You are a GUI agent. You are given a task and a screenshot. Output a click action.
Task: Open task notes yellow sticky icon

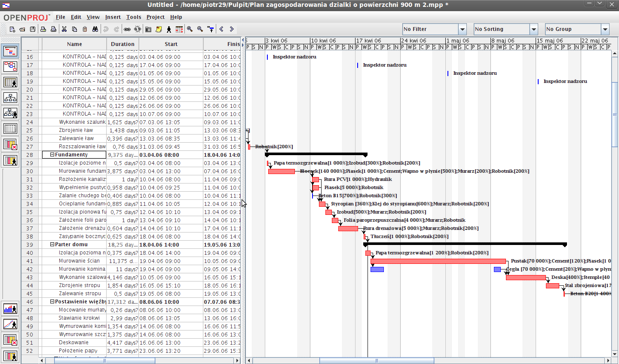159,29
